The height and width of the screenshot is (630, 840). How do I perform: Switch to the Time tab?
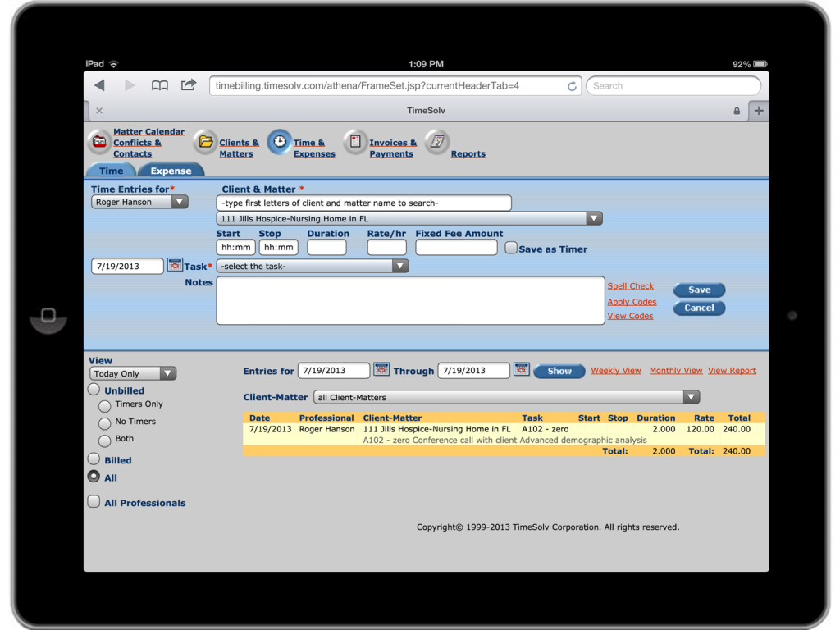[110, 171]
